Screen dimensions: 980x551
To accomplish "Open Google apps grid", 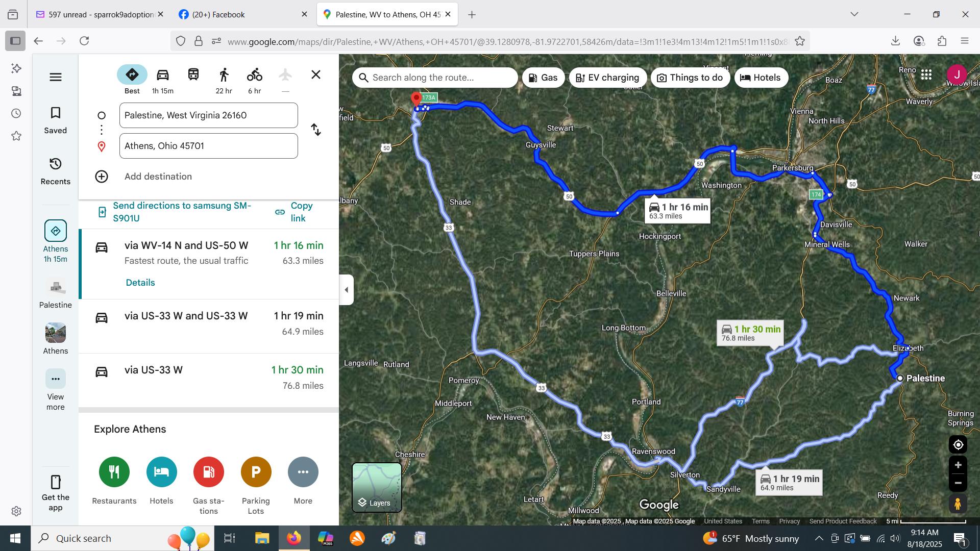I will (x=926, y=75).
